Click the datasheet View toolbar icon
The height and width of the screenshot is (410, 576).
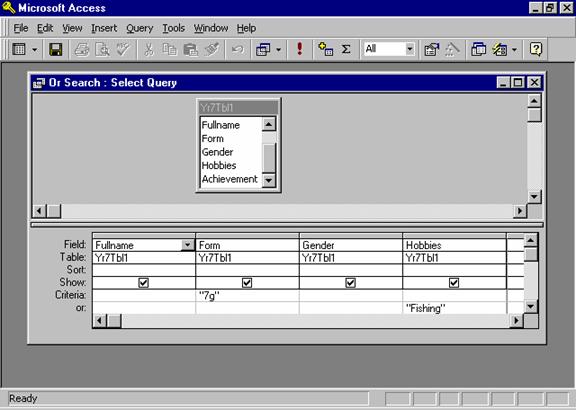(19, 49)
